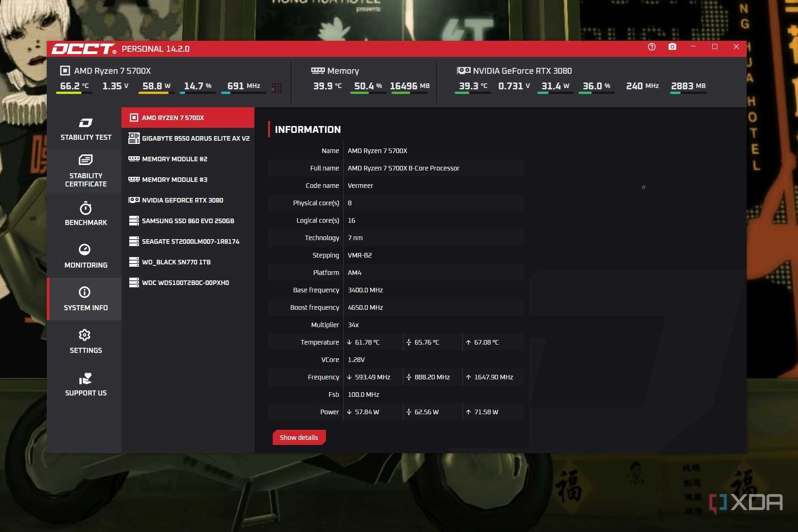
Task: Click the OCCT logo in the title bar
Action: 84,49
